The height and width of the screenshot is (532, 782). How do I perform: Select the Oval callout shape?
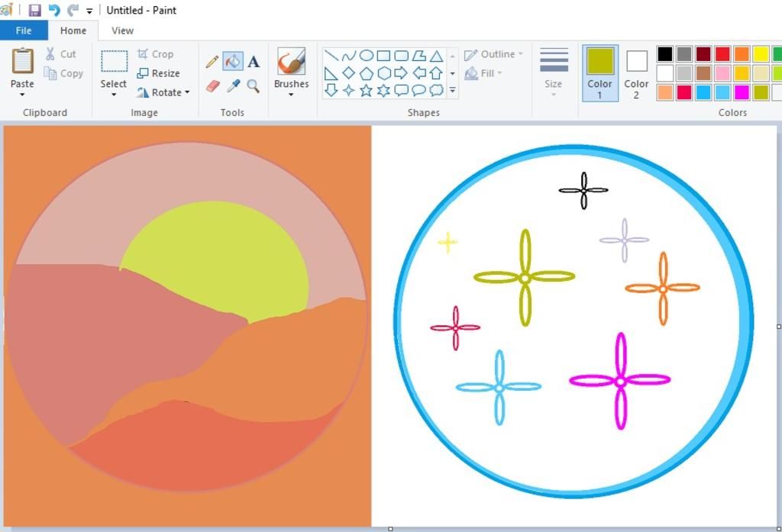pyautogui.click(x=419, y=90)
